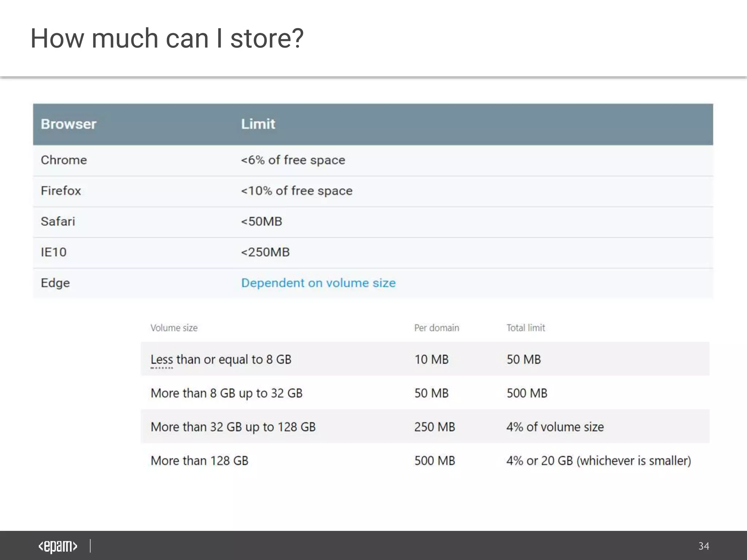The image size is (747, 560).
Task: Select the 'More than 128 GB' row label
Action: coord(200,461)
